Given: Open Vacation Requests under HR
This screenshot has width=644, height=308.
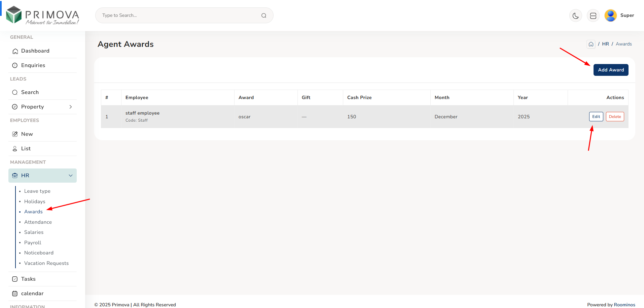Looking at the screenshot, I should 46,263.
